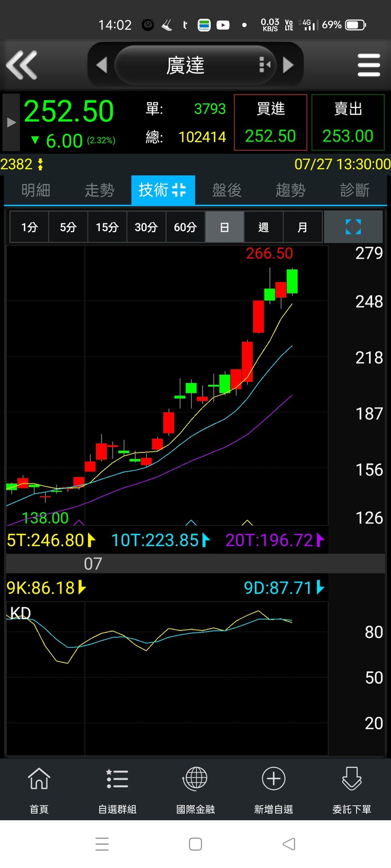This screenshot has height=868, width=391.
Task: Open 5T:246.80 moving average setting
Action: coord(52,540)
